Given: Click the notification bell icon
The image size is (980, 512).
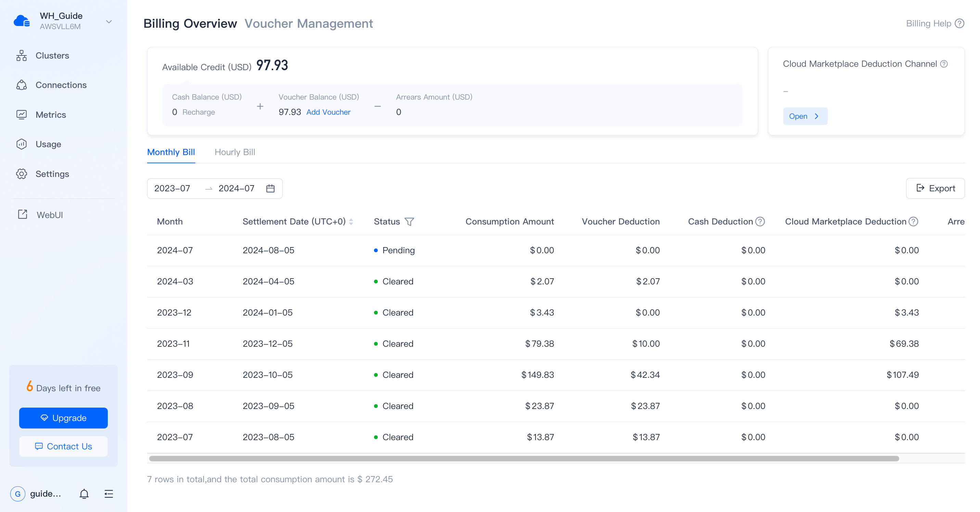Looking at the screenshot, I should pyautogui.click(x=84, y=494).
